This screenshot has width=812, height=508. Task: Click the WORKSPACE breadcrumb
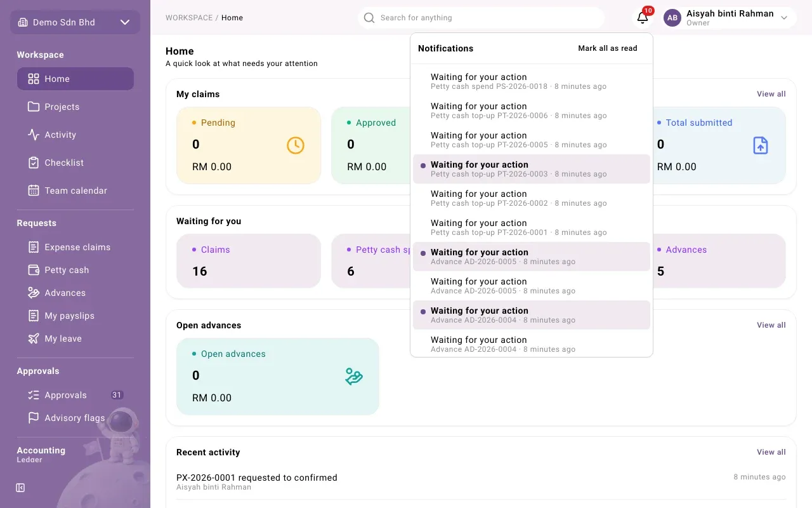[189, 18]
